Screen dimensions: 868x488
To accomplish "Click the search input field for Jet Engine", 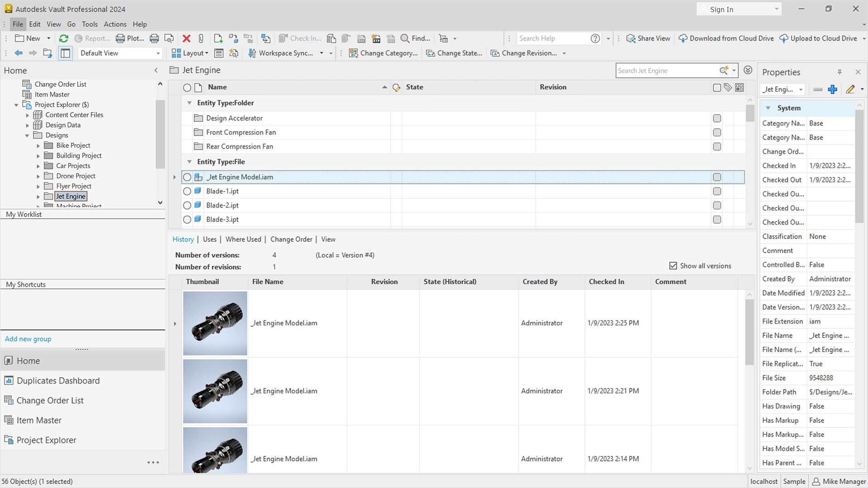I will pos(668,70).
